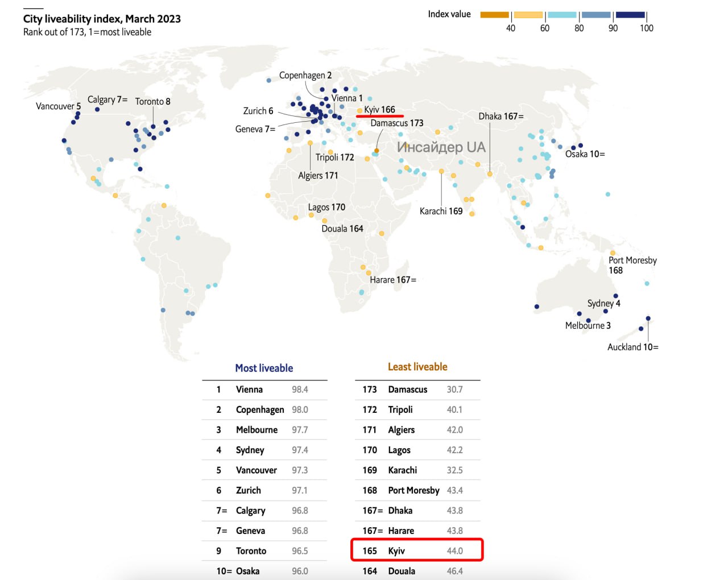The width and height of the screenshot is (728, 580).
Task: Click the Most liveable table heading
Action: 264,368
